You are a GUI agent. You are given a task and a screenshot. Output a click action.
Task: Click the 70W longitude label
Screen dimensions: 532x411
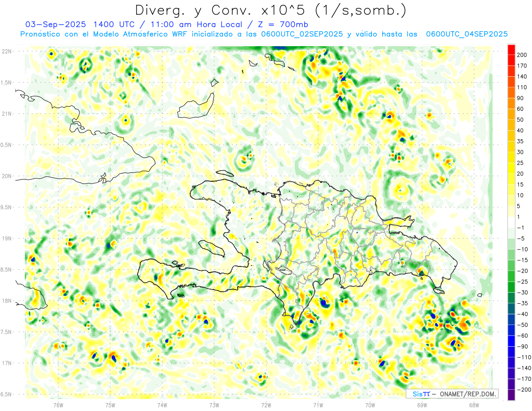pos(370,405)
